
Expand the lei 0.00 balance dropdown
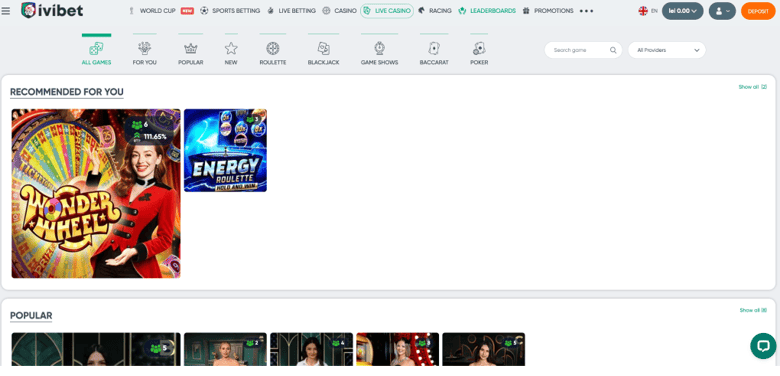[682, 11]
